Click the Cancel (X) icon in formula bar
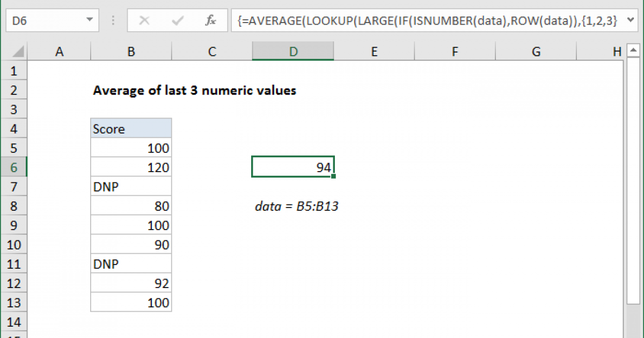This screenshot has height=338, width=644. tap(144, 20)
